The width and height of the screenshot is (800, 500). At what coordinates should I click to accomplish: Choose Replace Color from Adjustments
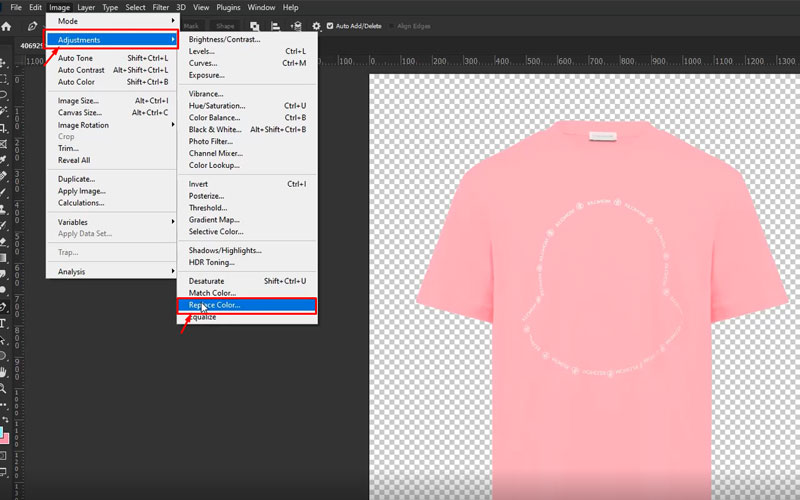click(x=247, y=305)
